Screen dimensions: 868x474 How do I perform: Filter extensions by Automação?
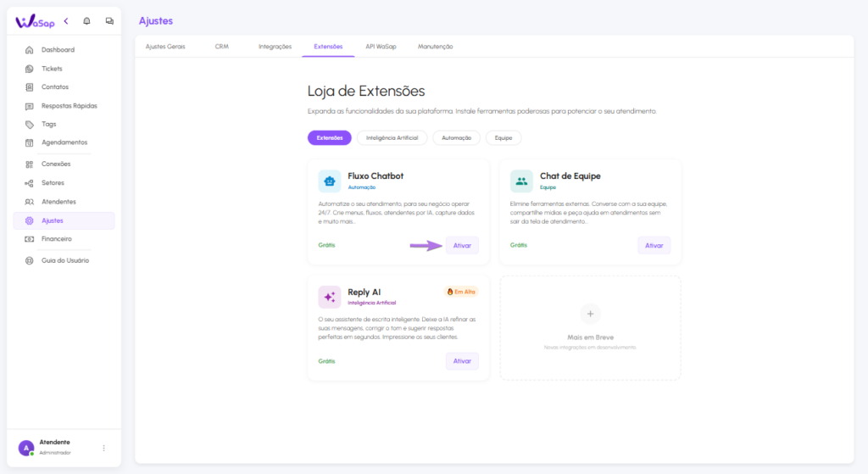(x=457, y=137)
